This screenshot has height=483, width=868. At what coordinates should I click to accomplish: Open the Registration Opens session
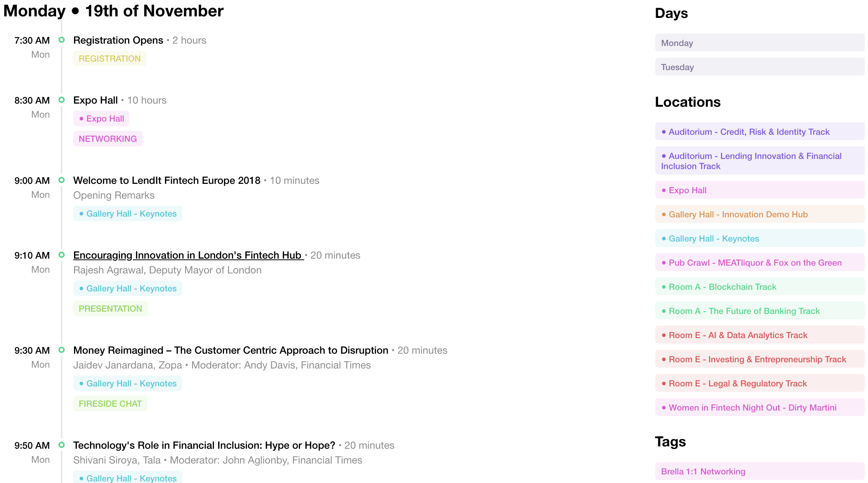click(x=118, y=40)
